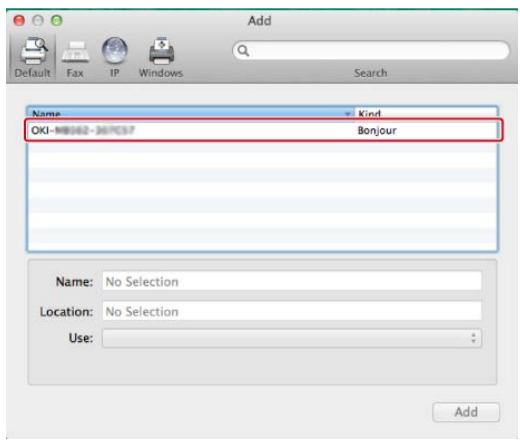Sort list by Kind column header
The image size is (520, 440).
pyautogui.click(x=426, y=113)
